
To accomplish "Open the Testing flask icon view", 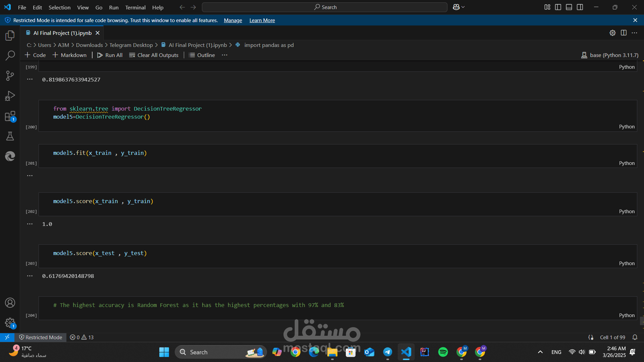I will pyautogui.click(x=10, y=136).
